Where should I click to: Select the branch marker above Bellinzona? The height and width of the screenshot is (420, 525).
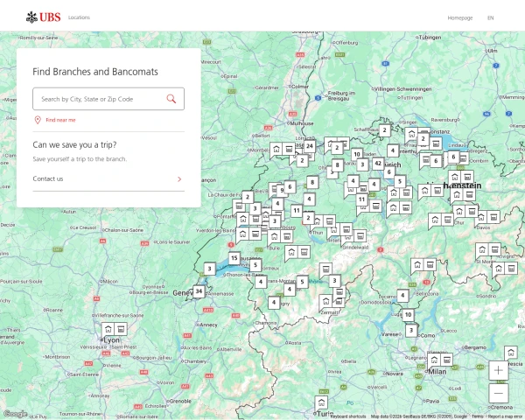pos(417,265)
